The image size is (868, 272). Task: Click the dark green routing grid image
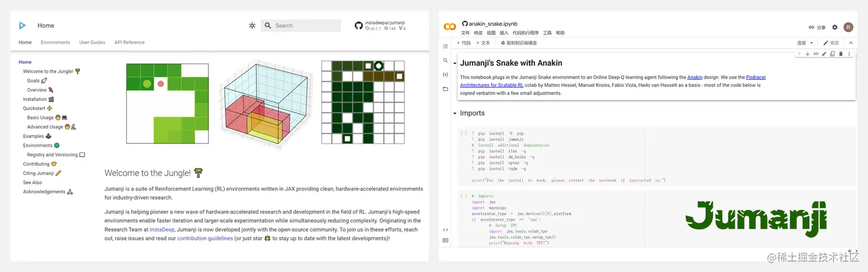[363, 102]
